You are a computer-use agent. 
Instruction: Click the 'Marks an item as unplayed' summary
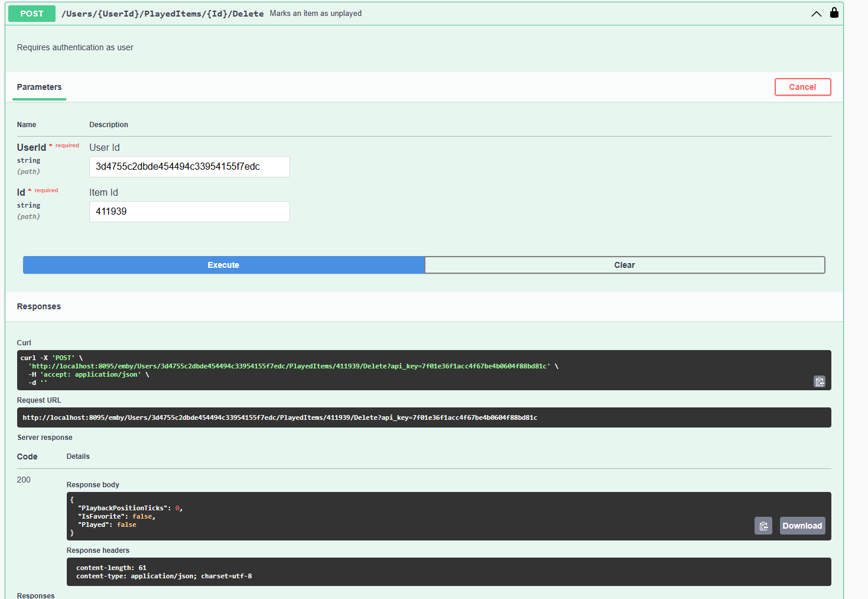tap(316, 14)
